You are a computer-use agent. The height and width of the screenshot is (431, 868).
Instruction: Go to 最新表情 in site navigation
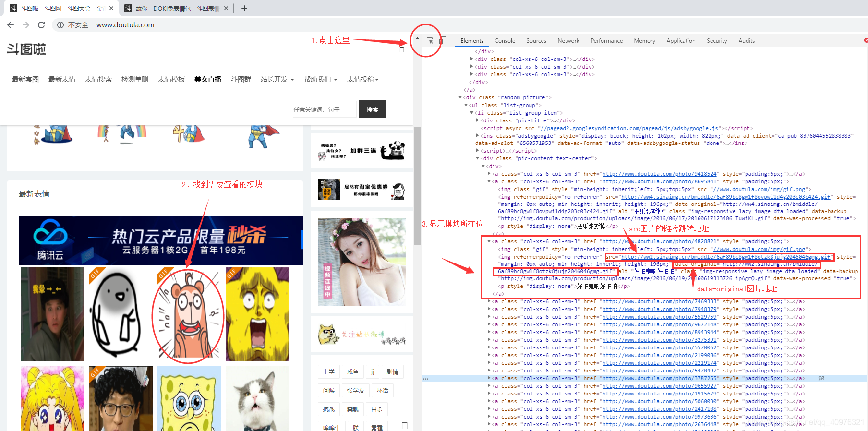(62, 79)
